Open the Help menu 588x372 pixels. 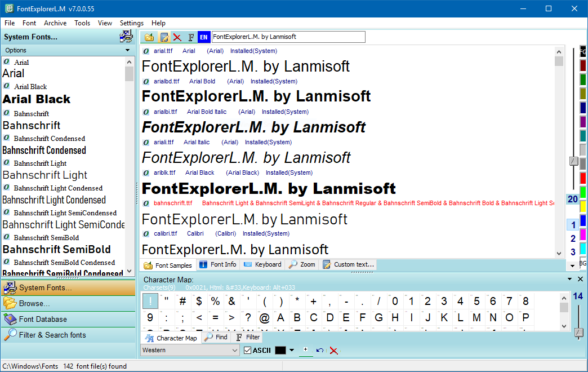click(158, 23)
